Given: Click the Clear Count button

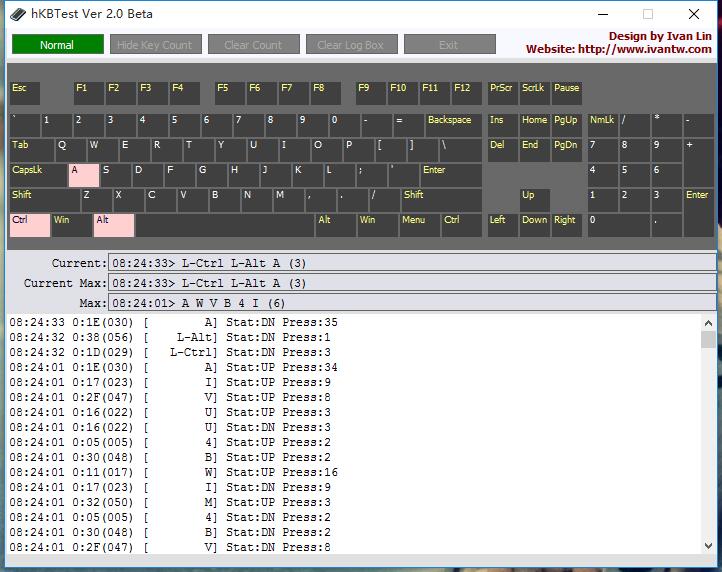Looking at the screenshot, I should (x=254, y=45).
